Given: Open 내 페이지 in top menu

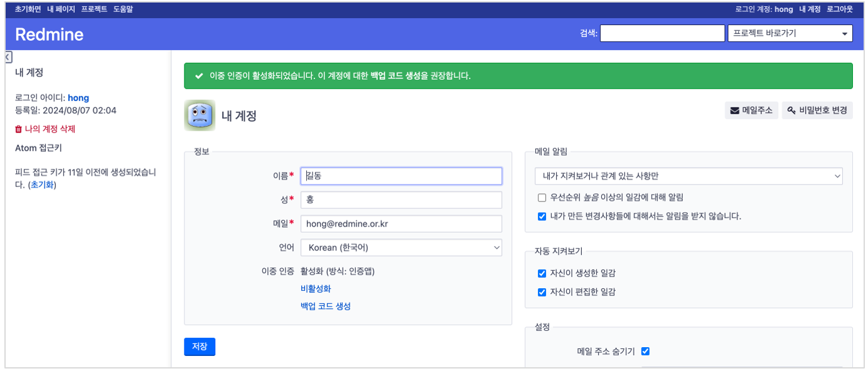Looking at the screenshot, I should tap(61, 9).
